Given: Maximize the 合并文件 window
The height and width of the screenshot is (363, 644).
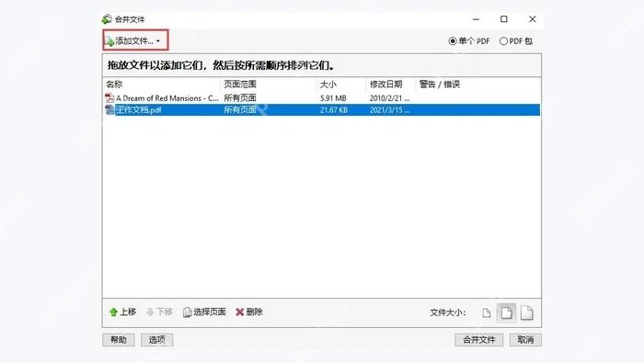Looking at the screenshot, I should coord(504,19).
